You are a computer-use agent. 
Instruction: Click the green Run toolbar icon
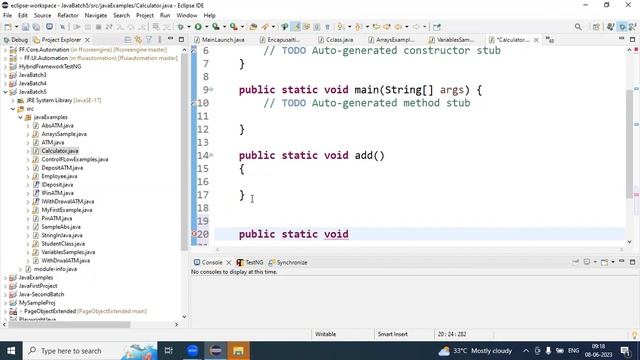click(198, 27)
